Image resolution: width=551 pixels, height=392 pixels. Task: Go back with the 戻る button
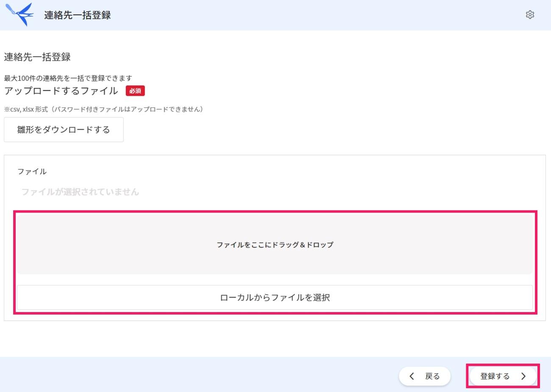point(425,376)
